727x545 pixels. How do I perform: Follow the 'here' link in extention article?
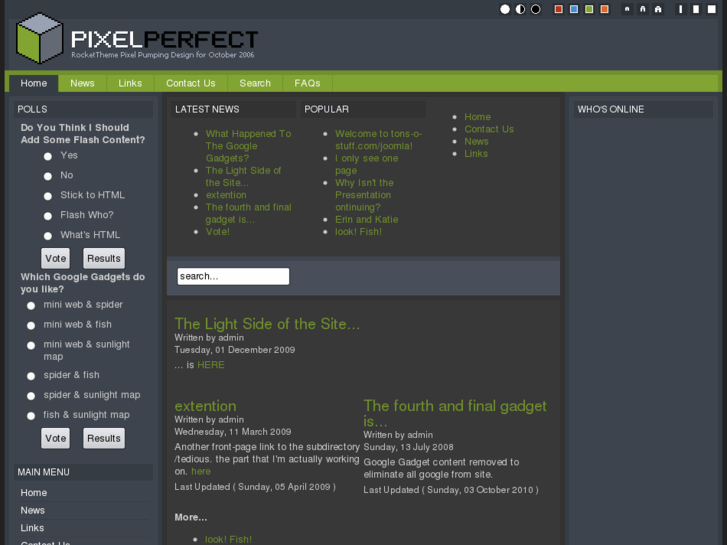(x=201, y=471)
